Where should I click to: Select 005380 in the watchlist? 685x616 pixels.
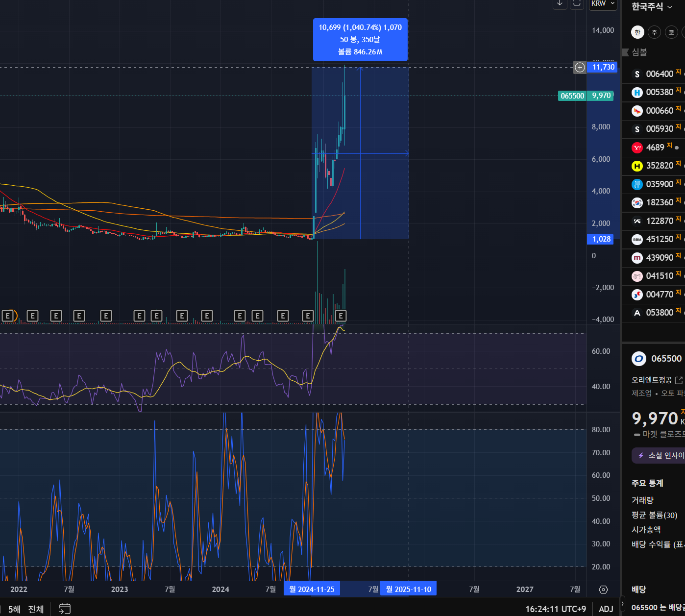point(659,92)
